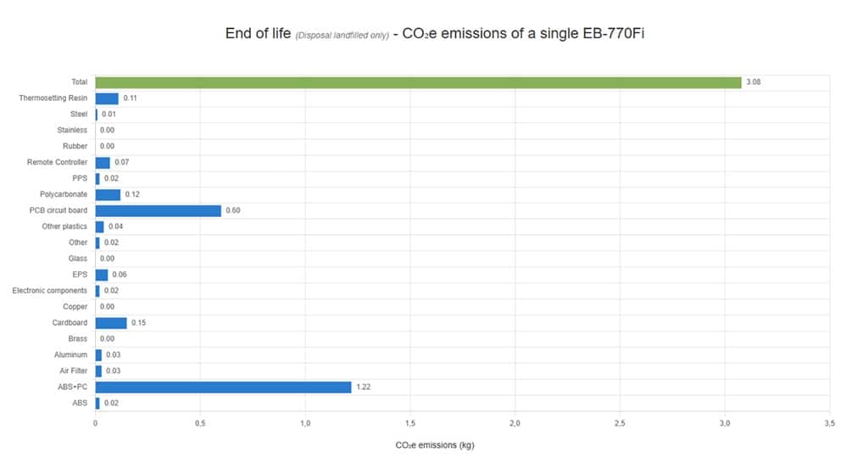Viewport: 868px width, 474px height.
Task: Click the Other plastics axis label
Action: (64, 226)
